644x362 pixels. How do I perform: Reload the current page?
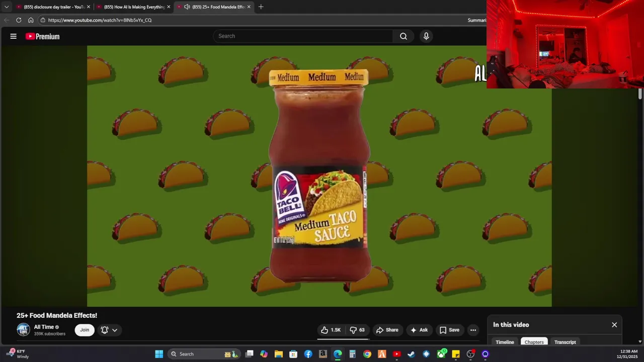19,20
